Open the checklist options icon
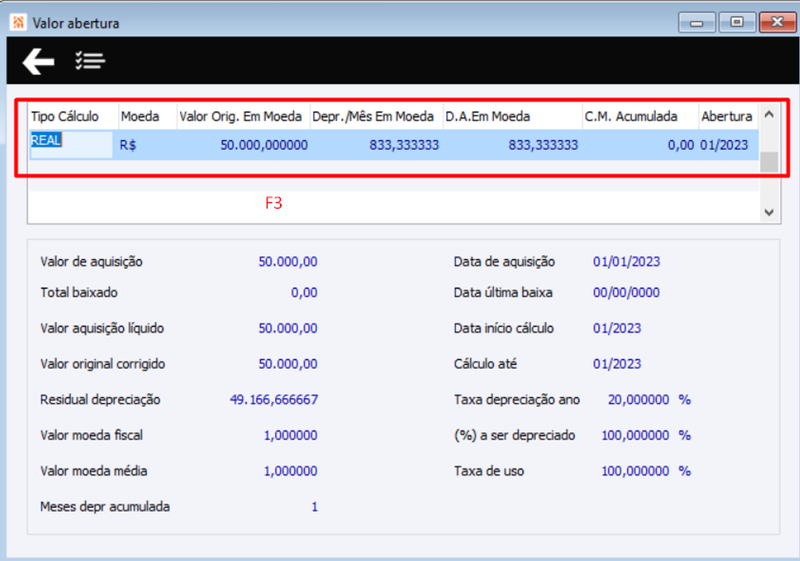This screenshot has height=561, width=800. pyautogui.click(x=90, y=61)
